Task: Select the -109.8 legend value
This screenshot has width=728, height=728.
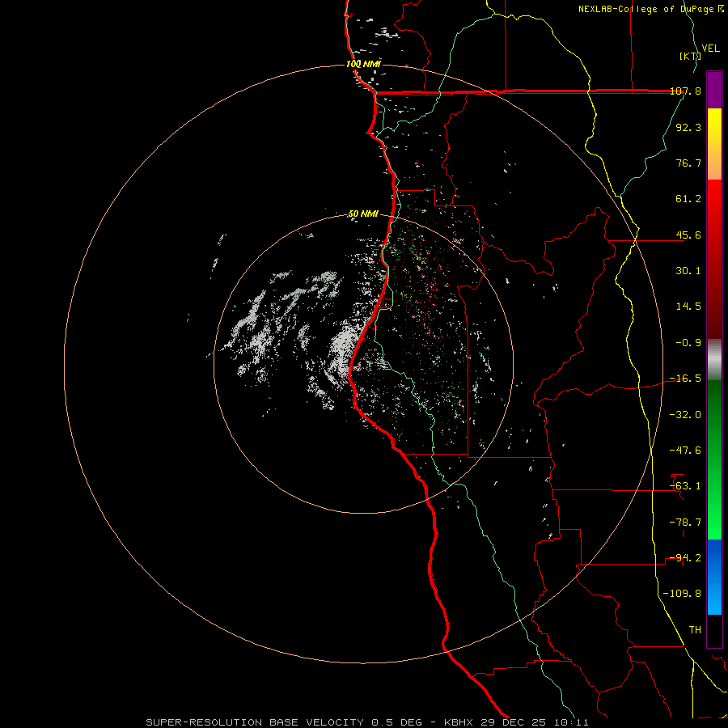Action: click(x=682, y=594)
